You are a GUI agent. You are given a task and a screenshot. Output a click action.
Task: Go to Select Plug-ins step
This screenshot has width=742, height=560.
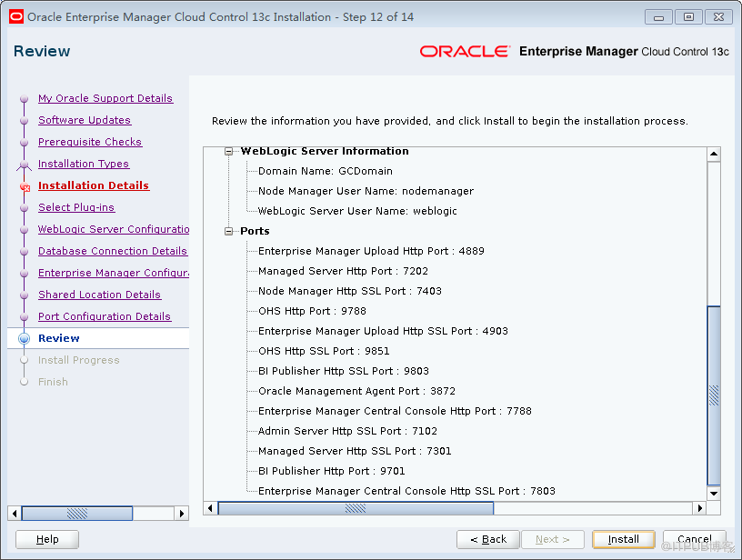click(76, 207)
